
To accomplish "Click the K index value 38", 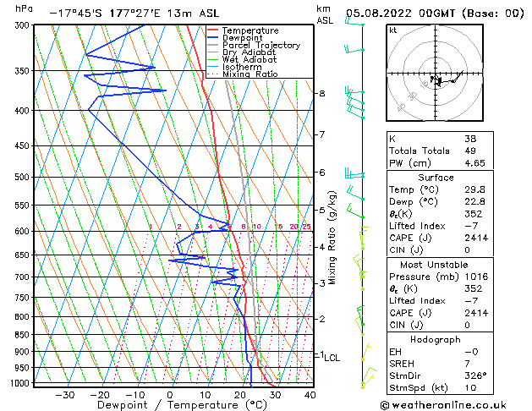I will (470, 139).
